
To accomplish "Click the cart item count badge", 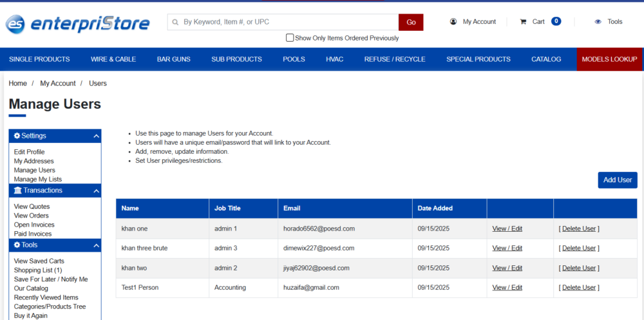I will [x=556, y=21].
